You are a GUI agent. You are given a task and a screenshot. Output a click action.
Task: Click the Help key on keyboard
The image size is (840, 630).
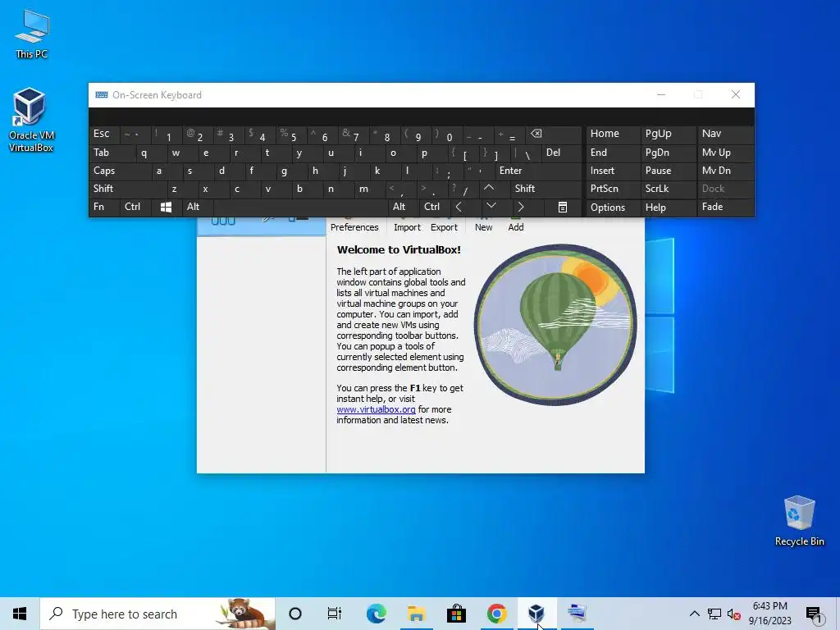[x=668, y=208]
